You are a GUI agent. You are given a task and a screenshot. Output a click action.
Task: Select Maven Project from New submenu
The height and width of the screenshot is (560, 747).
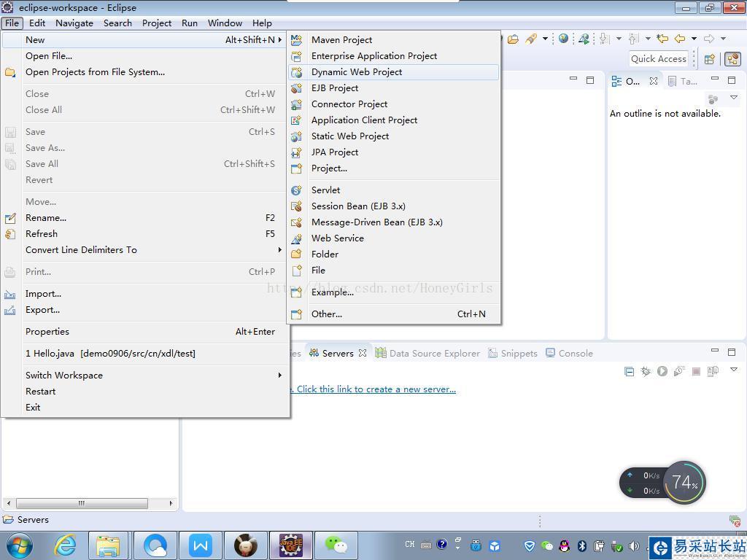pos(393,40)
